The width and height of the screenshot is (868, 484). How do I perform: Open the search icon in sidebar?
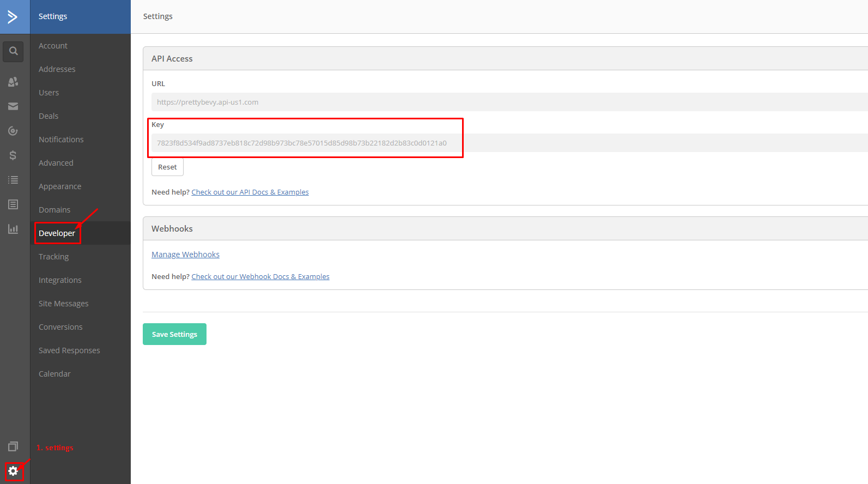click(13, 51)
